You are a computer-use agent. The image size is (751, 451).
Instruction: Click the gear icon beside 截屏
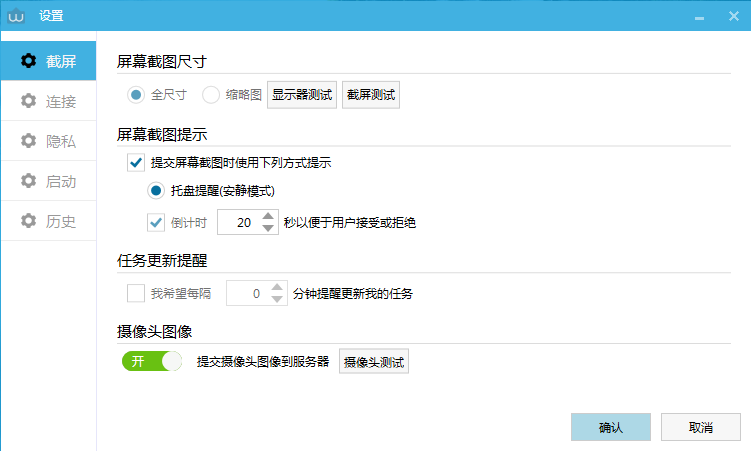point(29,61)
